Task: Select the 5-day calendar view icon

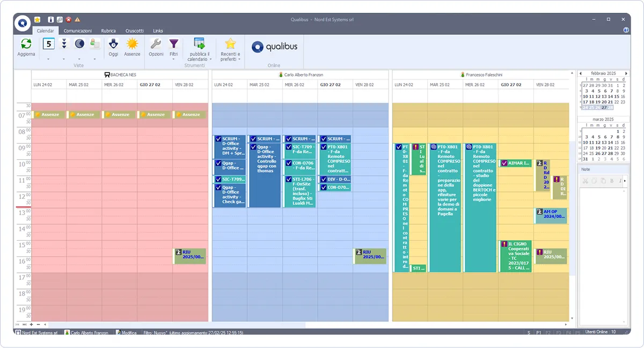Action: point(48,44)
